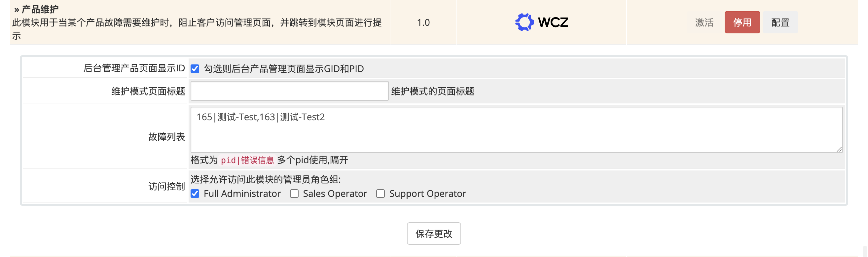The width and height of the screenshot is (868, 257).
Task: Click the textarea resize handle corner
Action: click(x=839, y=149)
